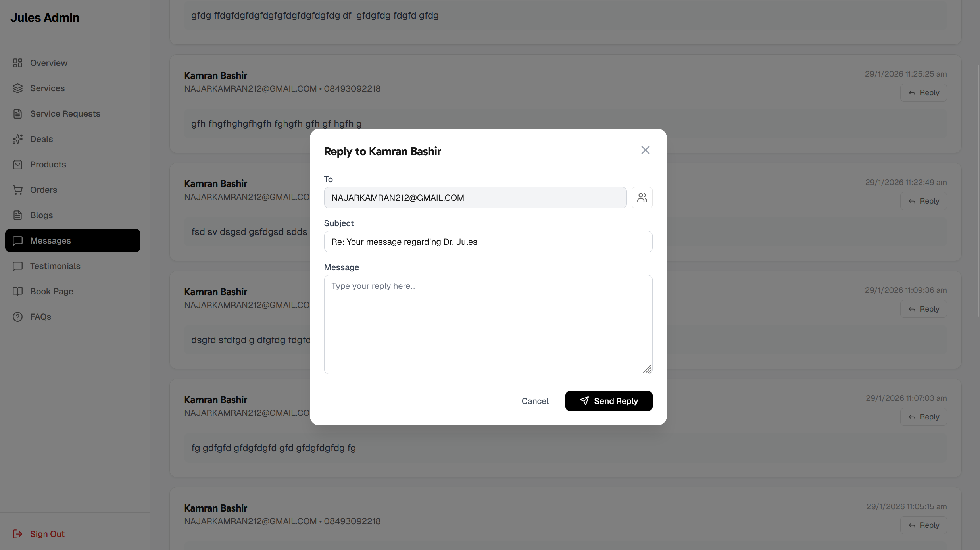Viewport: 980px width, 550px height.
Task: Reply to the 11:25:25 am message
Action: (923, 92)
